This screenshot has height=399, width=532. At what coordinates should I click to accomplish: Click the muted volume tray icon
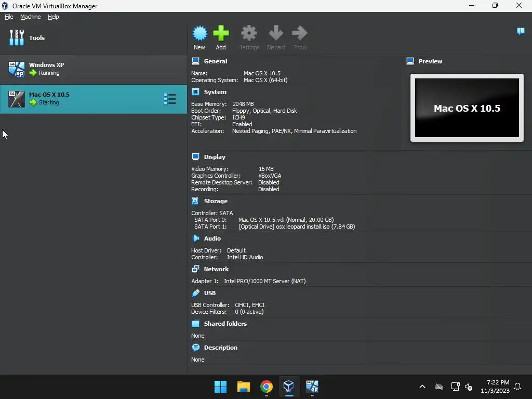coord(469,387)
